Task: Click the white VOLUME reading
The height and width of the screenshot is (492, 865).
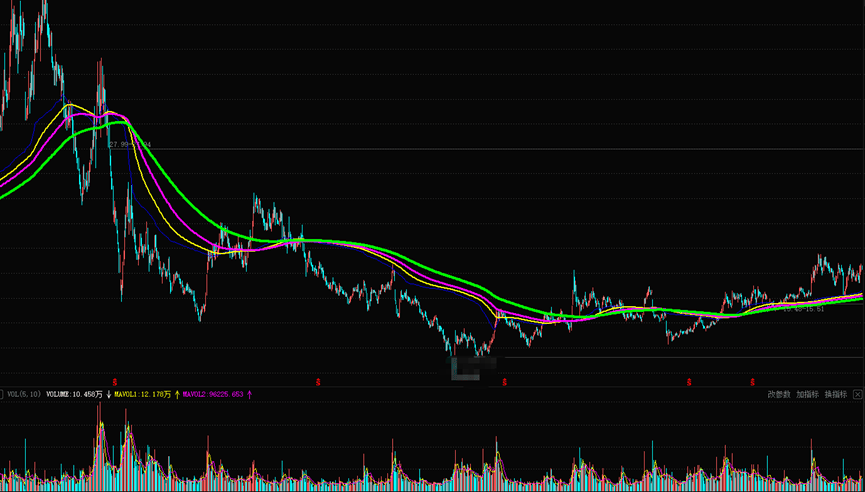Action: [x=74, y=395]
